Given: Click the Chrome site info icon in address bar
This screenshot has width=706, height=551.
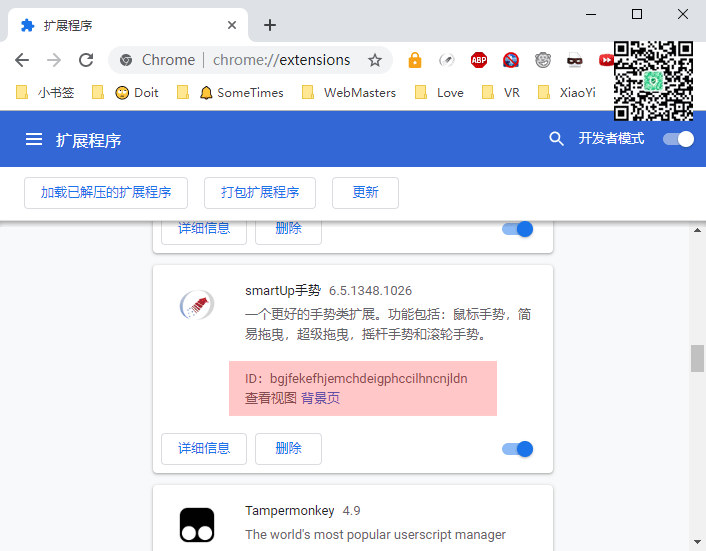Looking at the screenshot, I should coord(126,60).
